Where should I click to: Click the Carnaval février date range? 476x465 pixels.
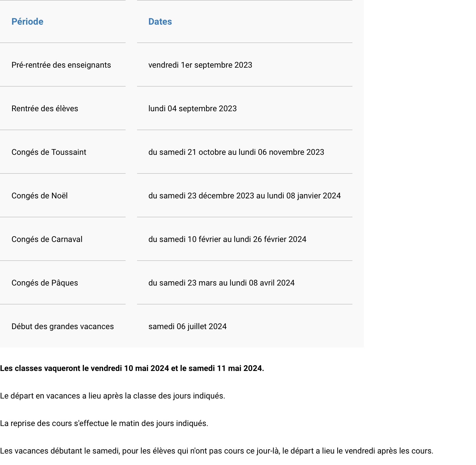(x=227, y=239)
